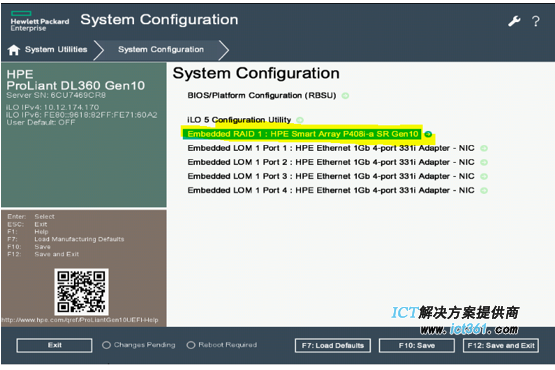Open Embedded LOM 1 Port 4 NIC
The width and height of the screenshot is (555, 370).
pos(331,190)
